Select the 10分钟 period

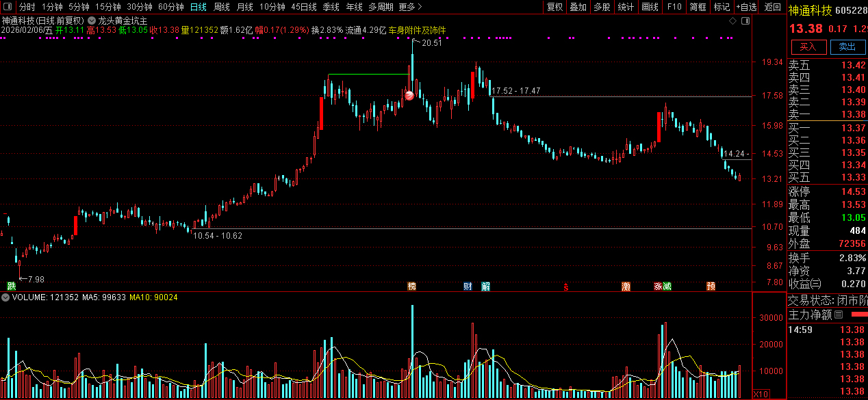click(x=272, y=7)
